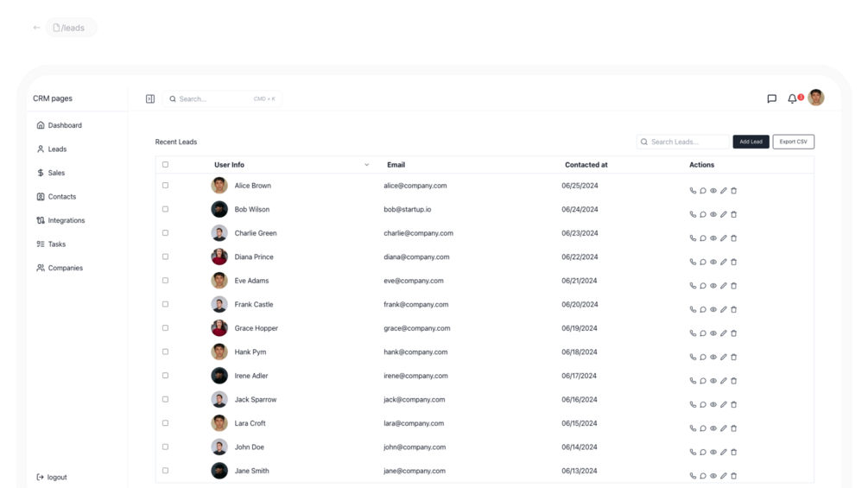
Task: Delete Jane Smith using trash icon
Action: coord(734,476)
